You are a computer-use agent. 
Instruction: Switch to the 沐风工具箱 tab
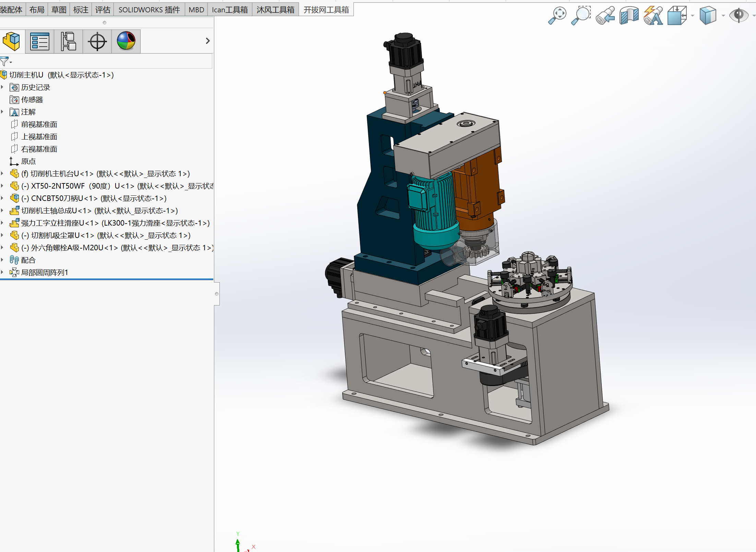pos(276,10)
